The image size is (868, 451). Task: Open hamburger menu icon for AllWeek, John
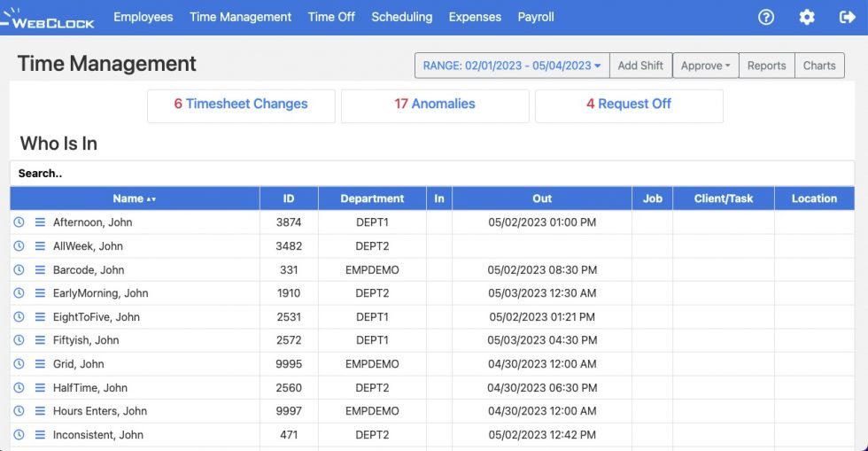(40, 246)
